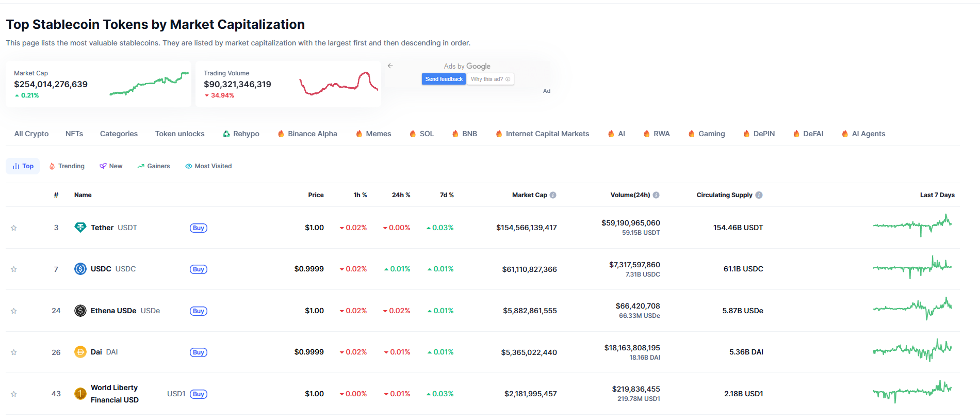The image size is (980, 420).
Task: Click the Send feedback ad button
Action: [444, 79]
